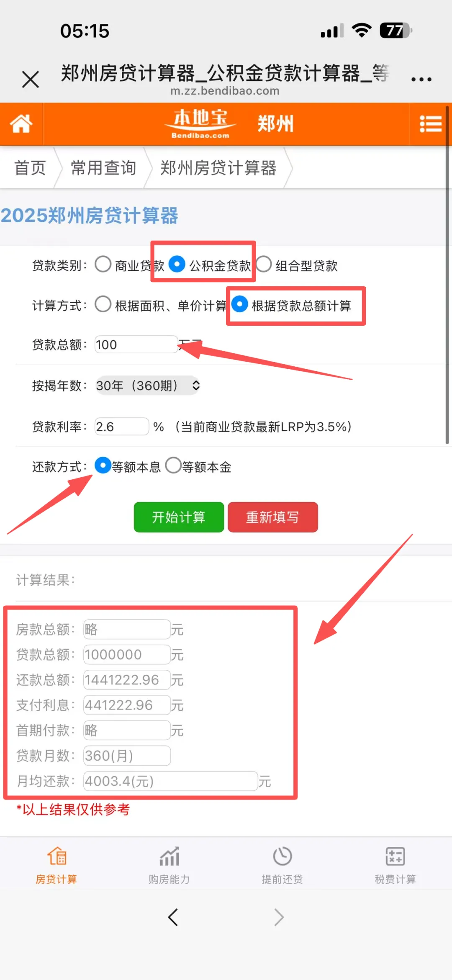Image resolution: width=452 pixels, height=980 pixels.
Task: Focus the 贷款利率 input showing 2.6
Action: pos(122,427)
